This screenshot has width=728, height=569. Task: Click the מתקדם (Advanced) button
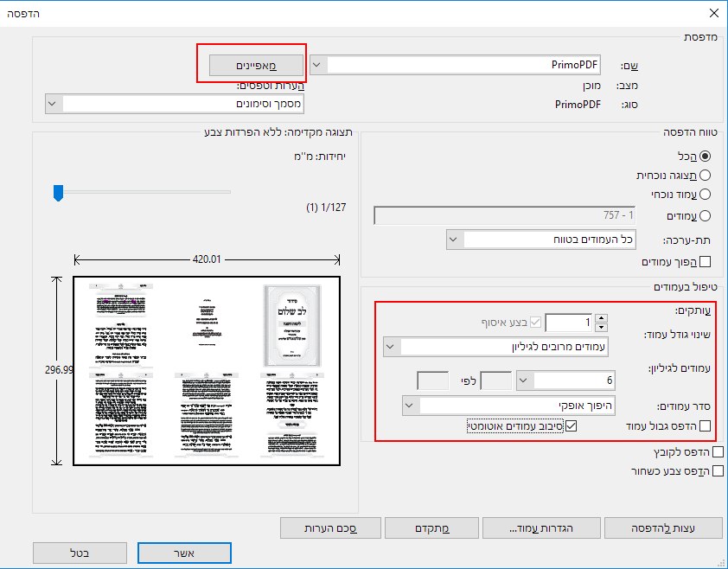click(x=431, y=528)
